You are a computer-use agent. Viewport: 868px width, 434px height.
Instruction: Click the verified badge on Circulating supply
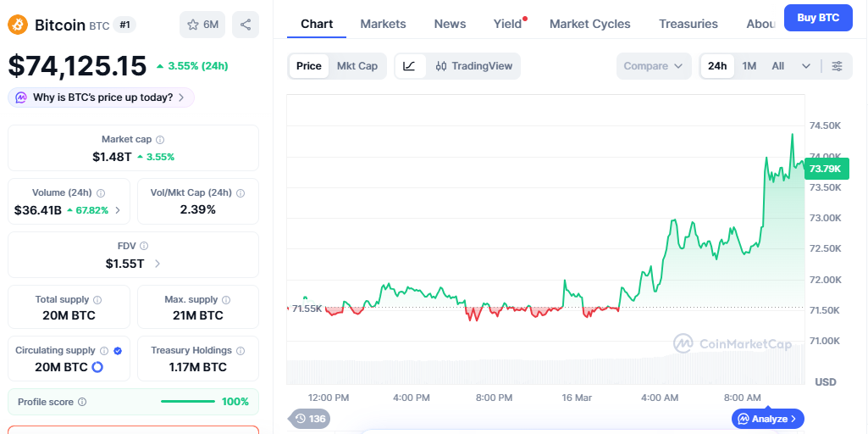(x=118, y=351)
